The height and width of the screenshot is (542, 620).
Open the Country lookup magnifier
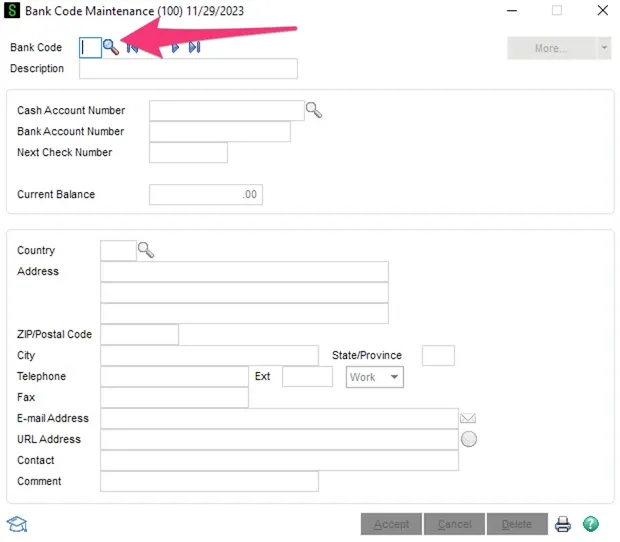click(146, 250)
